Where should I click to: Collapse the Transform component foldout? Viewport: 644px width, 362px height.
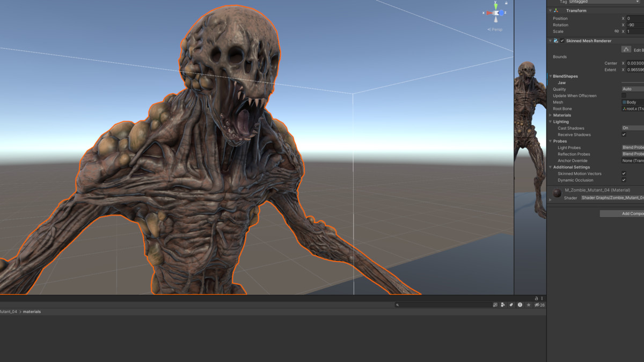click(550, 11)
